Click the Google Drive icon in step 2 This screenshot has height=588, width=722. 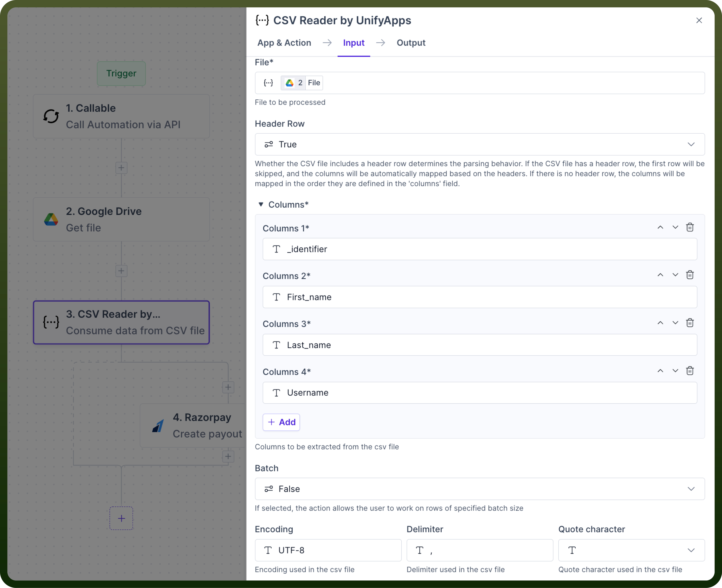51,219
